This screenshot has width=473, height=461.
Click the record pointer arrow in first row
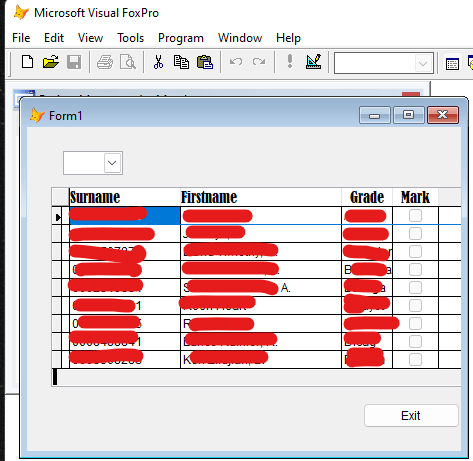58,217
